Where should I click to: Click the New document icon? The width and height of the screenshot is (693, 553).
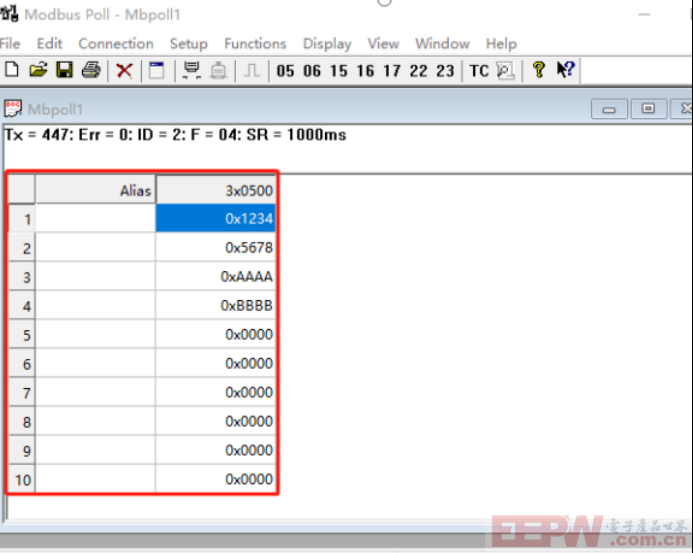pos(12,70)
